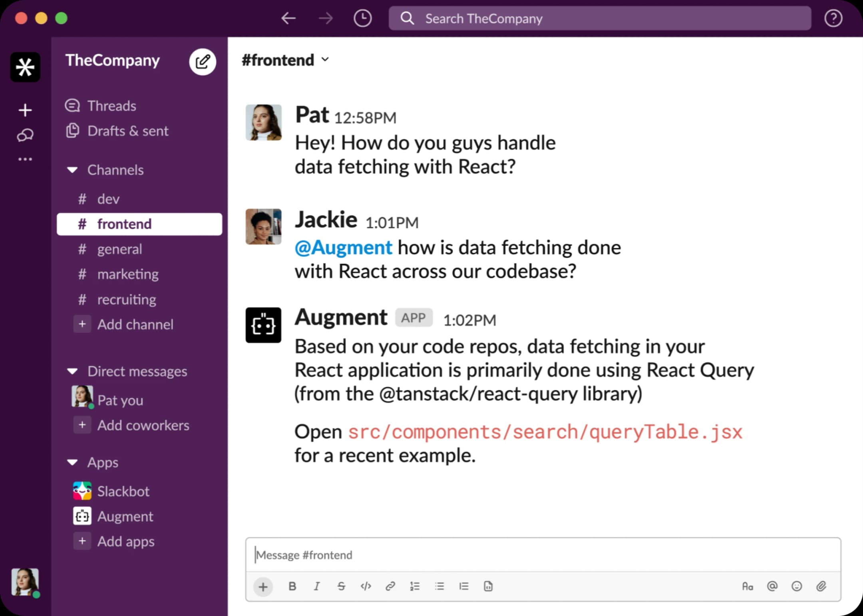Screen dimensions: 863x616
Task: Switch to the general channel
Action: click(x=119, y=249)
